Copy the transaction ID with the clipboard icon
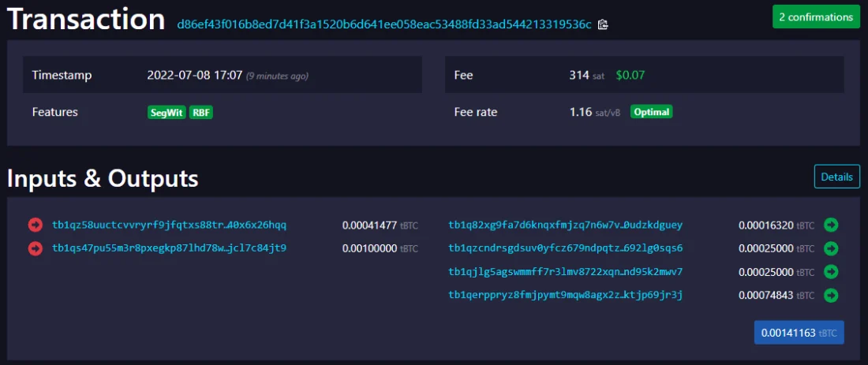The image size is (868, 365). pyautogui.click(x=603, y=24)
